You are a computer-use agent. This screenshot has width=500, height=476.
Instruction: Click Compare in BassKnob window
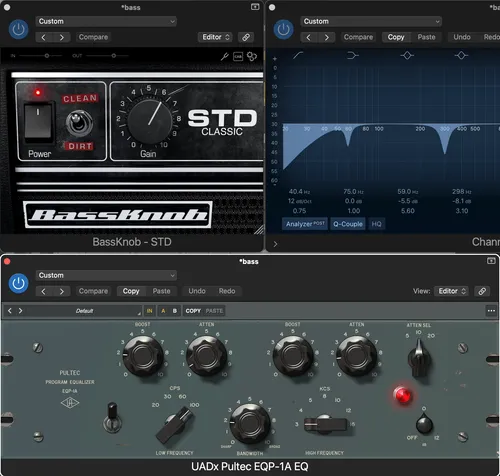tap(93, 37)
